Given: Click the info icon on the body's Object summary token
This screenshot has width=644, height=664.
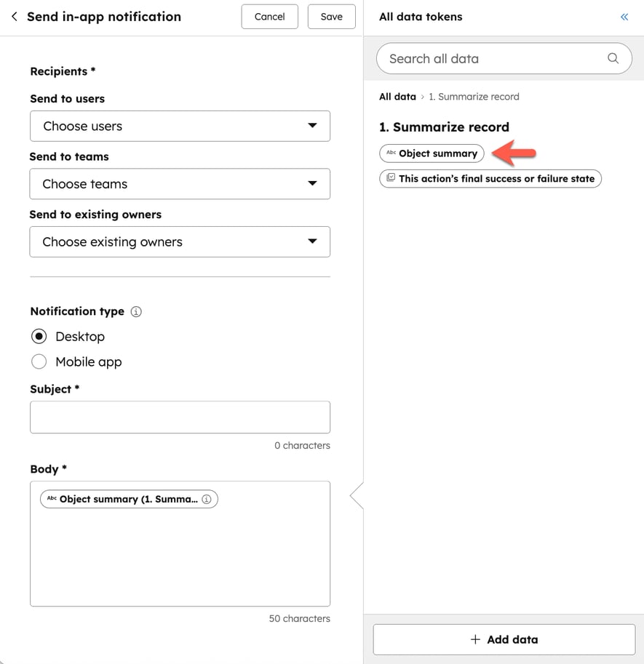Looking at the screenshot, I should point(207,499).
